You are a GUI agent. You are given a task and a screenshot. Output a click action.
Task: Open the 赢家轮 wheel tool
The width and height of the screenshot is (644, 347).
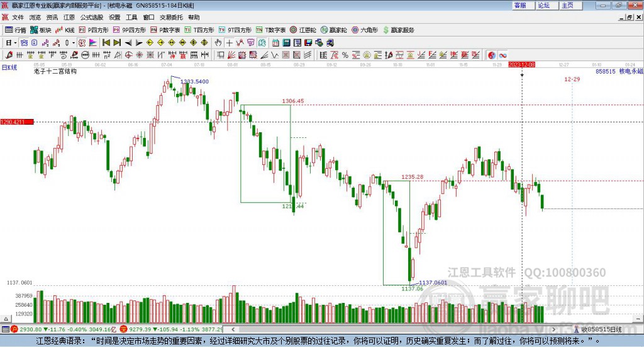(333, 30)
